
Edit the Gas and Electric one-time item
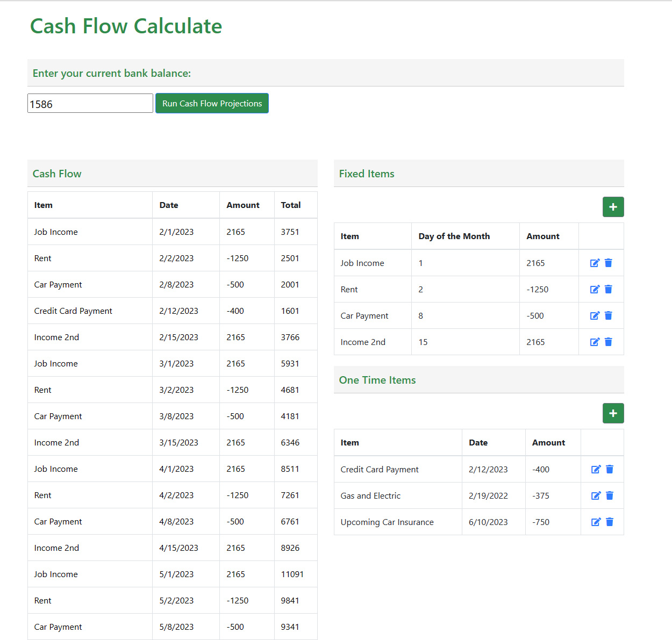(x=596, y=495)
